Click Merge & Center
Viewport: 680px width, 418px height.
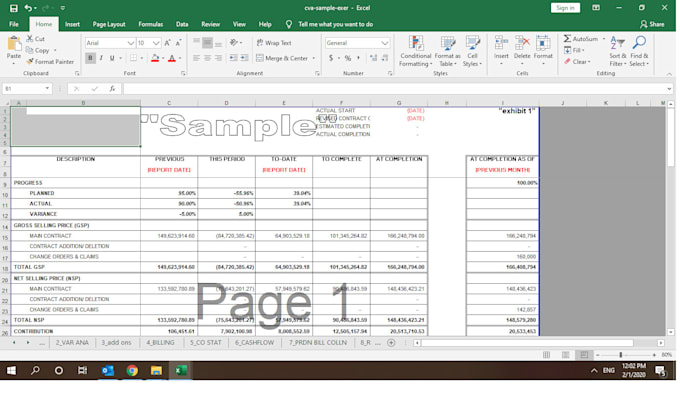tap(282, 58)
